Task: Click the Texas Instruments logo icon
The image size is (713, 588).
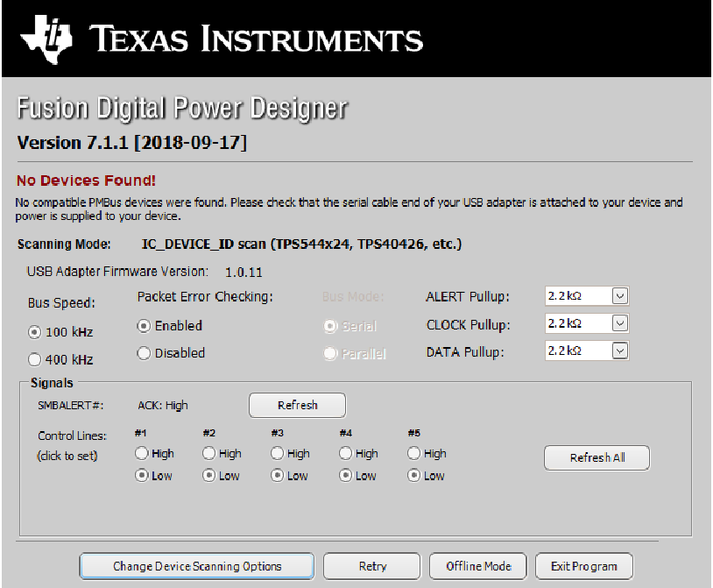Action: 46,39
